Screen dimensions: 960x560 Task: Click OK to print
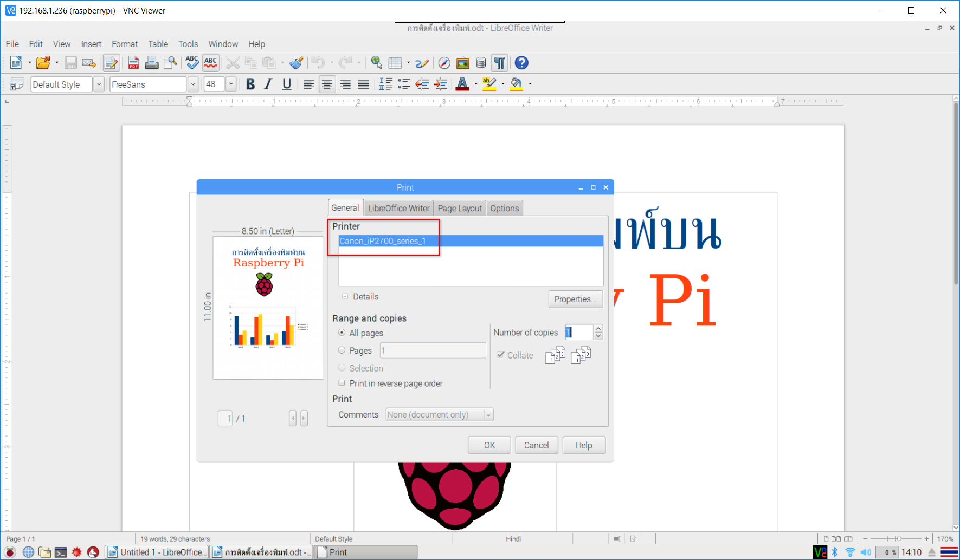[x=489, y=445]
